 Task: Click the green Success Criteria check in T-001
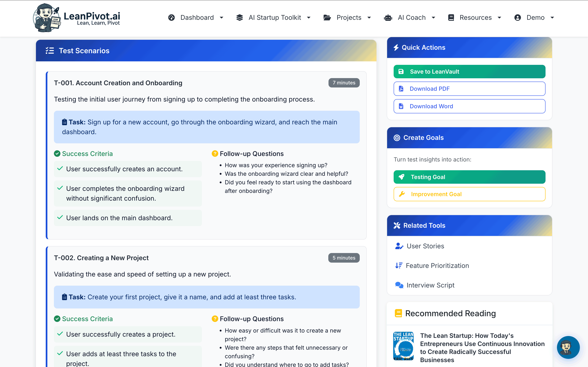(57, 154)
